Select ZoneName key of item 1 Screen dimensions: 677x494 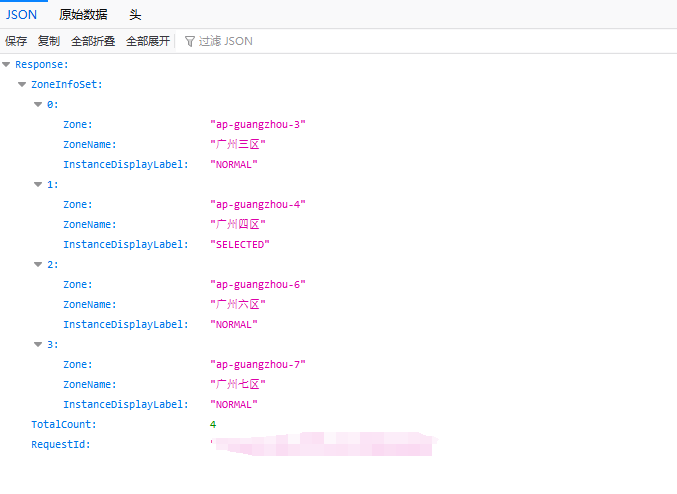coord(90,225)
